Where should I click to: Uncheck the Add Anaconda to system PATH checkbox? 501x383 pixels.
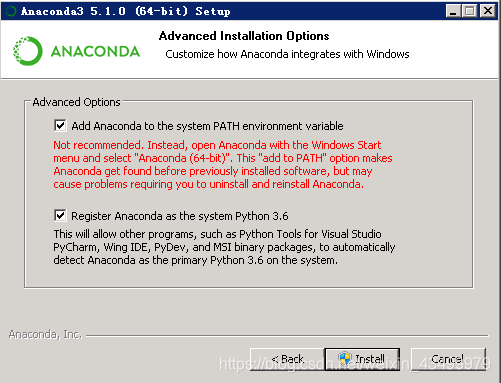(x=60, y=126)
